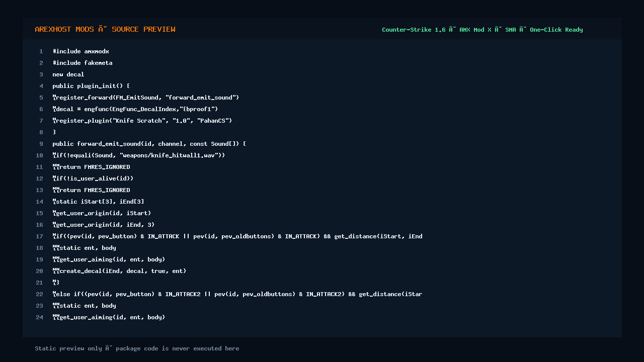This screenshot has width=644, height=362.
Task: Click the 'public forward_emit_sound' declaration line
Action: tap(149, 144)
